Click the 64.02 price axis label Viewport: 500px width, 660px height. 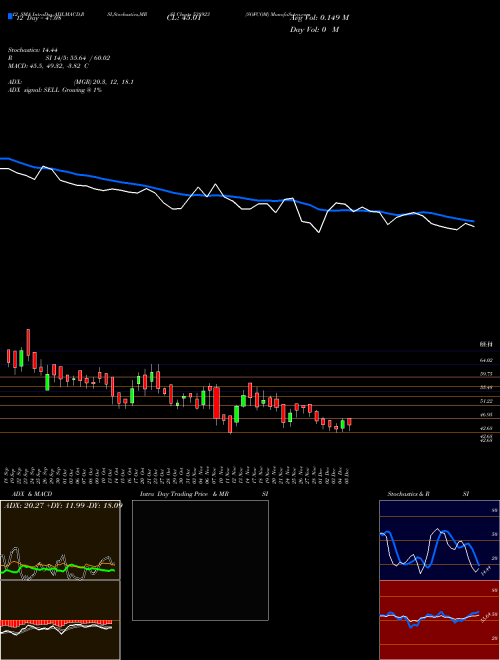[x=486, y=360]
